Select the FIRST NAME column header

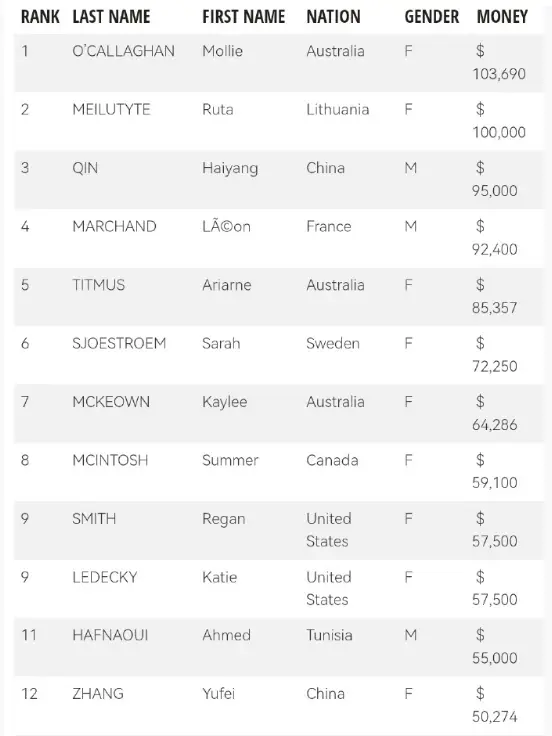(244, 17)
